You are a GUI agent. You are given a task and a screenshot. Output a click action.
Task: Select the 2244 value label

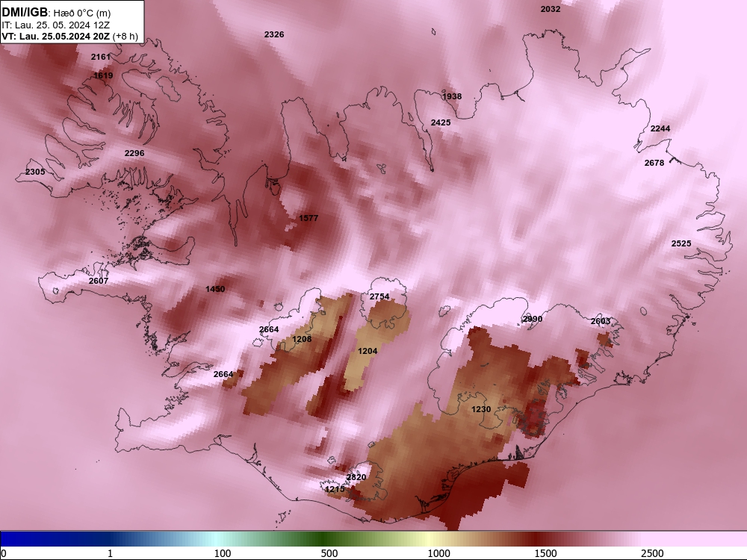coord(660,128)
